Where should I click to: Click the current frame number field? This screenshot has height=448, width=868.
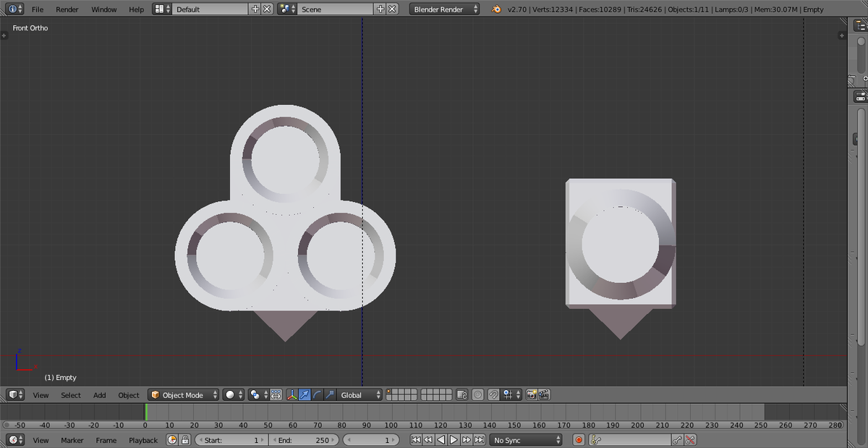click(371, 440)
